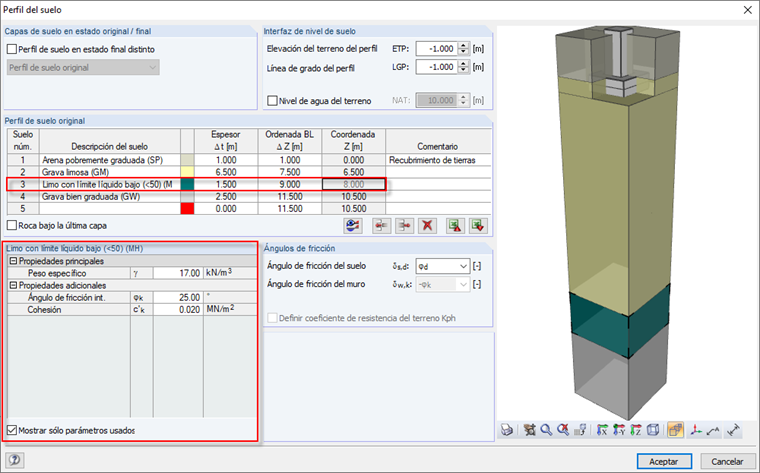Click the LGP value input field
Screen dimensions: 760x473
(436, 67)
